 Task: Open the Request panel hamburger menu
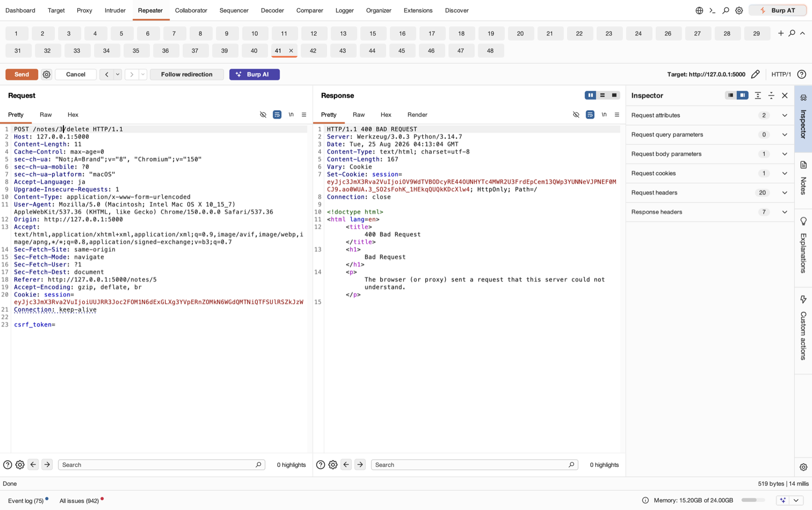304,115
